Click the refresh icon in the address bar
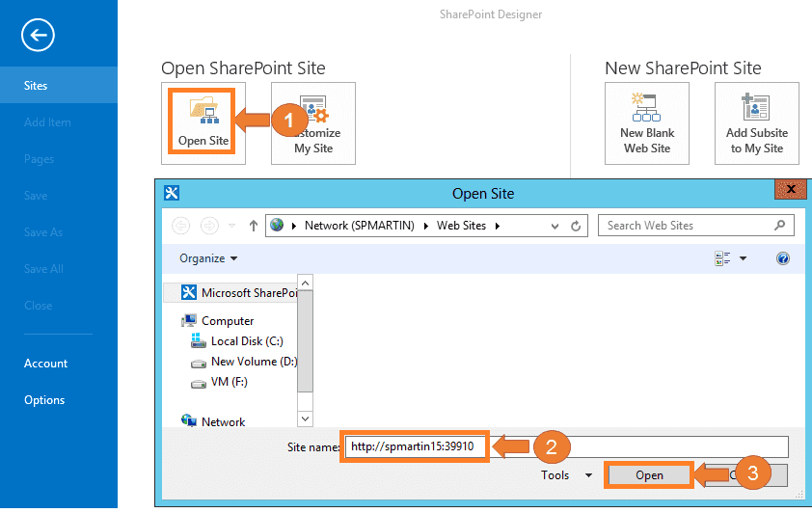Viewport: 812px width, 513px height. (576, 226)
